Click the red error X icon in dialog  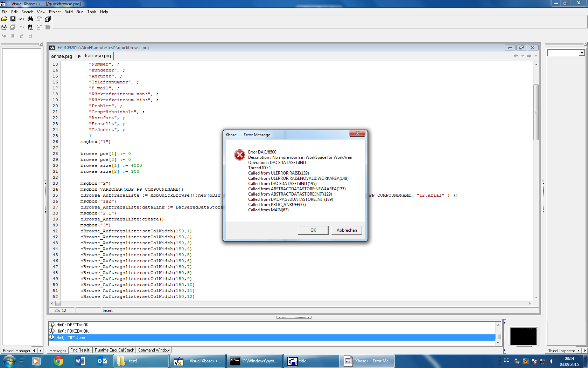coord(240,155)
